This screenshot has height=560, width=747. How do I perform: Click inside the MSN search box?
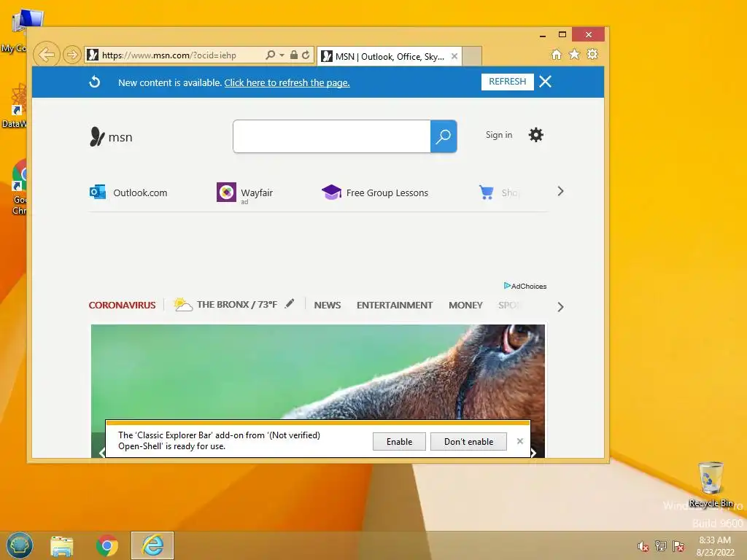[x=332, y=136]
